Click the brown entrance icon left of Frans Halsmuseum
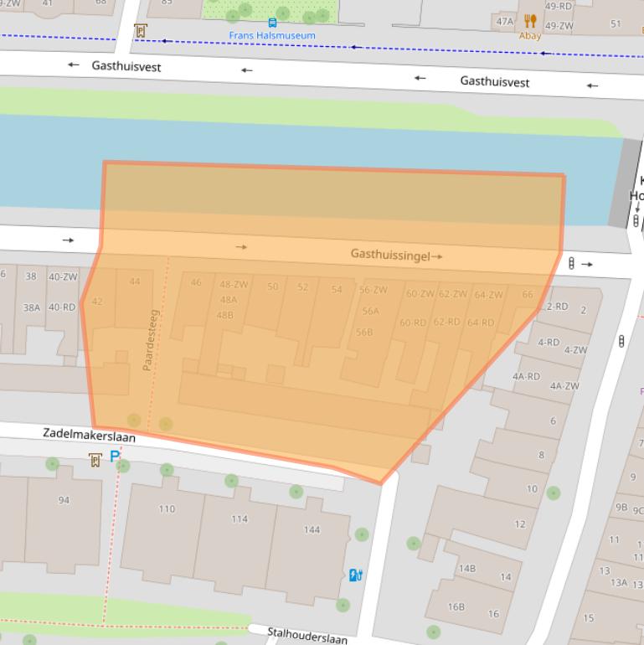This screenshot has height=645, width=644. click(x=141, y=31)
